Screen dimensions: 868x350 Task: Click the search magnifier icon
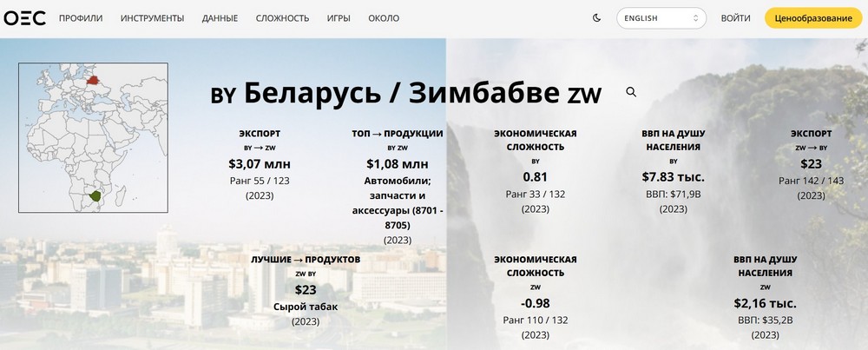click(x=631, y=92)
